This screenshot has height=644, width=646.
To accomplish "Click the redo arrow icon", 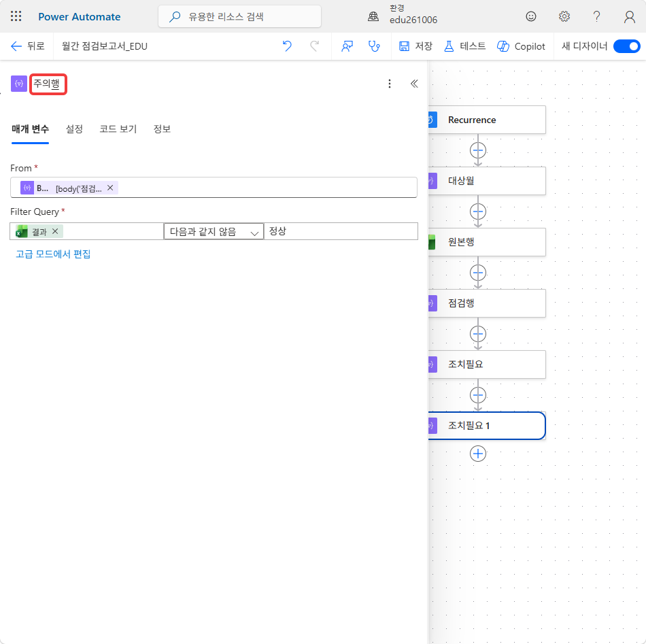I will (315, 46).
